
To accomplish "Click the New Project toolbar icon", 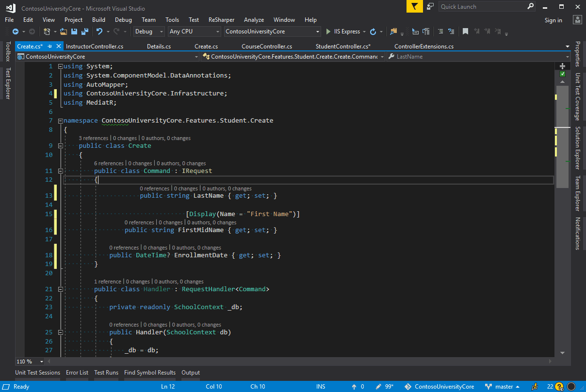I will pyautogui.click(x=47, y=31).
